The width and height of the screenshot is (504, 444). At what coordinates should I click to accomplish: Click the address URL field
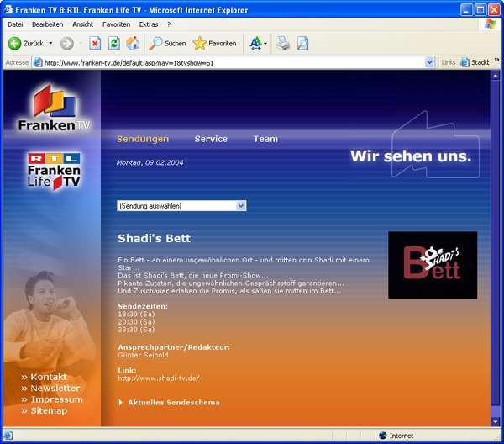[x=234, y=62]
